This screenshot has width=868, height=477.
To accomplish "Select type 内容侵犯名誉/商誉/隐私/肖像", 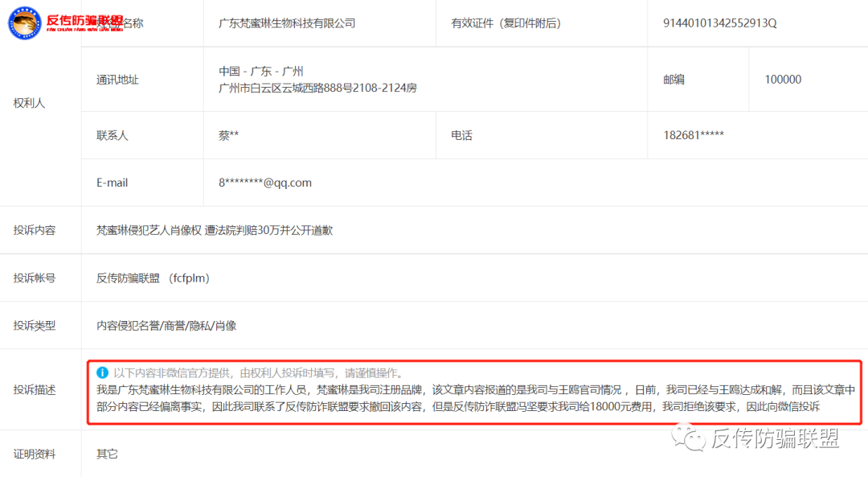I will (166, 326).
